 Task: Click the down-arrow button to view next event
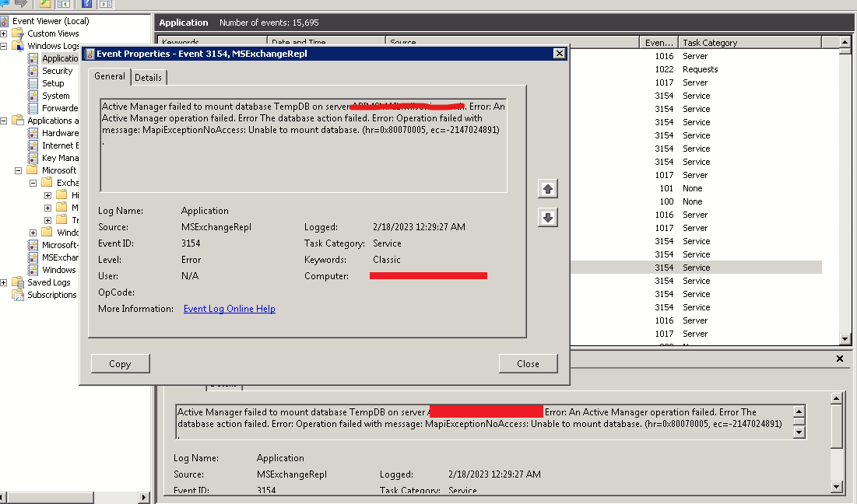pyautogui.click(x=547, y=217)
